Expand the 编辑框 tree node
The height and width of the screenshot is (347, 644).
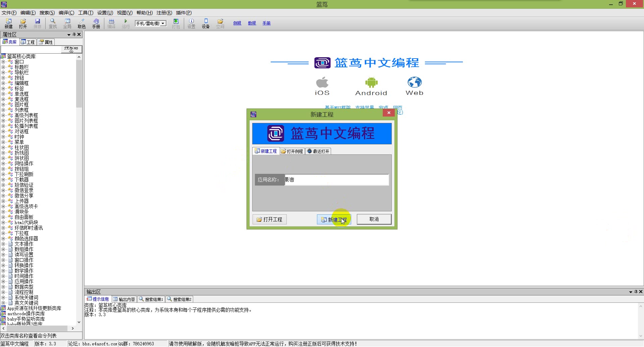pos(3,83)
